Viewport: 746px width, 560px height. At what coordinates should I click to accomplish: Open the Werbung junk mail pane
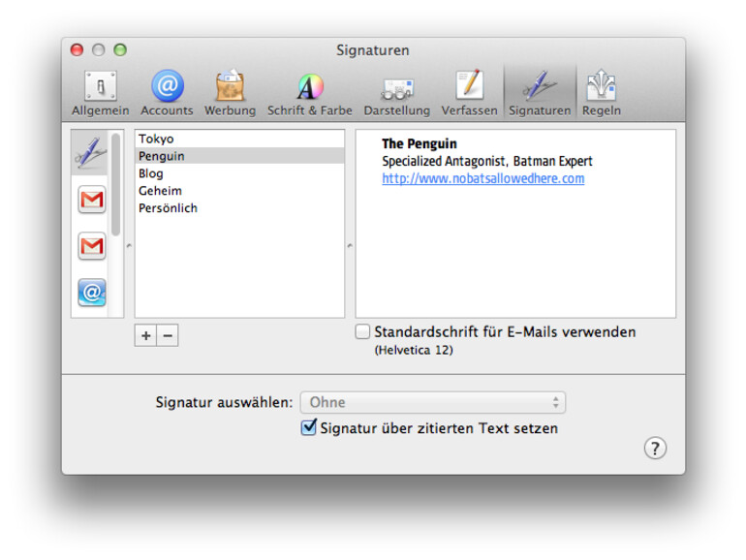point(231,93)
